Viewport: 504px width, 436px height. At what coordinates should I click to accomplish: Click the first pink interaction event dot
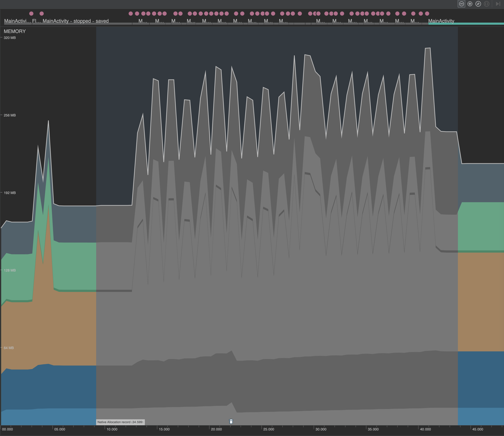(31, 14)
